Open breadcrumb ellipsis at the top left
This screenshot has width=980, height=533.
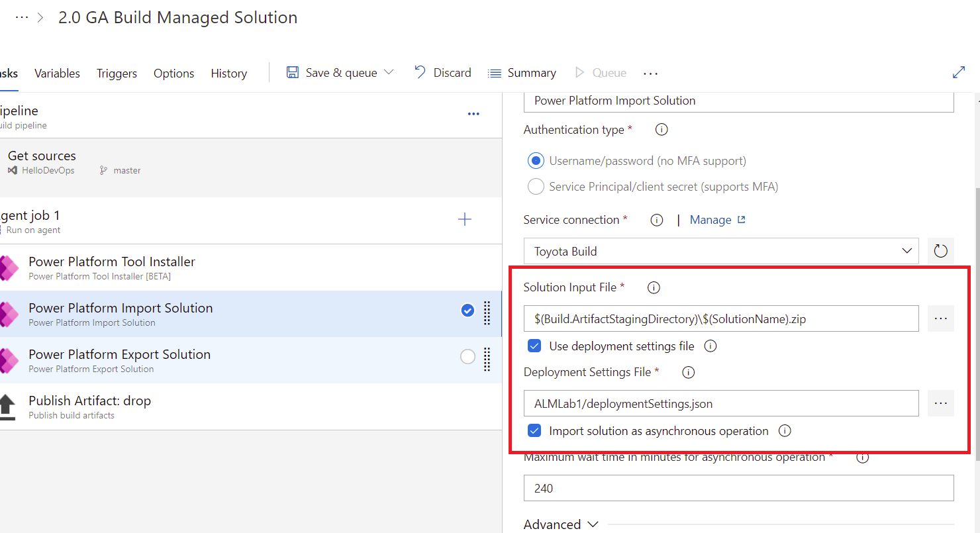pyautogui.click(x=22, y=18)
